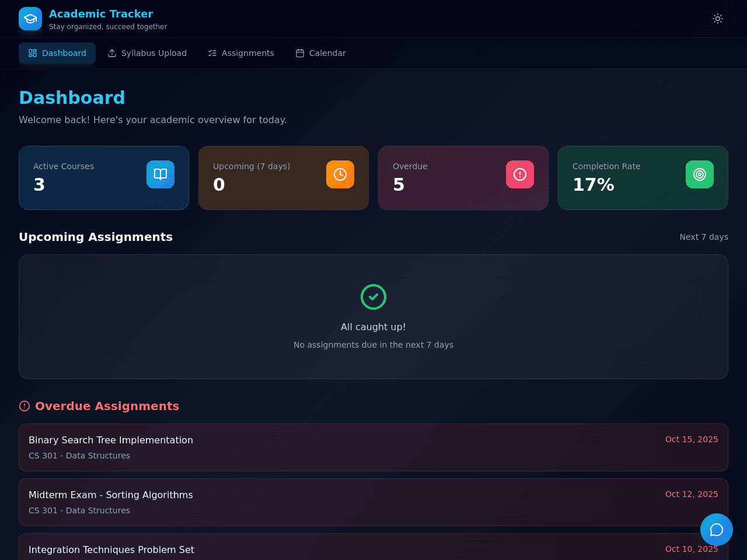Click the Academic Tracker graduation cap logo
Image resolution: width=747 pixels, height=560 pixels.
(30, 19)
